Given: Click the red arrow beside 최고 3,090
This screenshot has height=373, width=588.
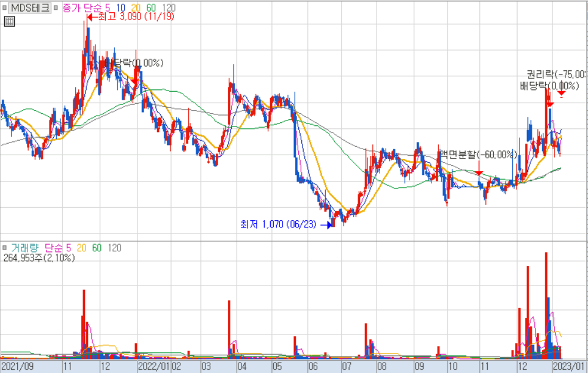Looking at the screenshot, I should 92,17.
